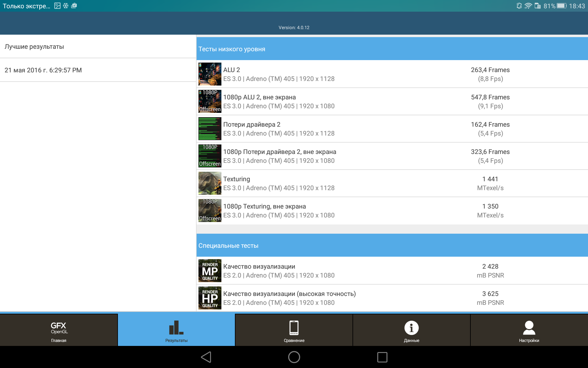Screen dimensions: 588x368
Task: Tap the 18:43 clock
Action: pos(577,6)
